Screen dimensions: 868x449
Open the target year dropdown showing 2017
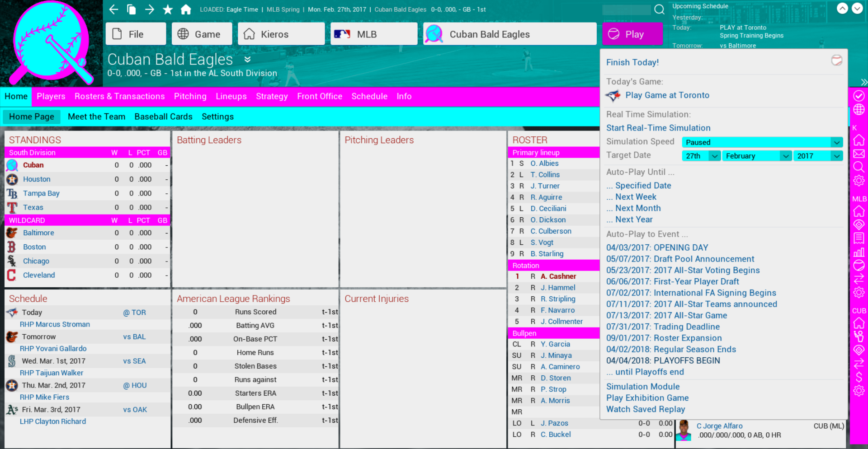(x=818, y=156)
